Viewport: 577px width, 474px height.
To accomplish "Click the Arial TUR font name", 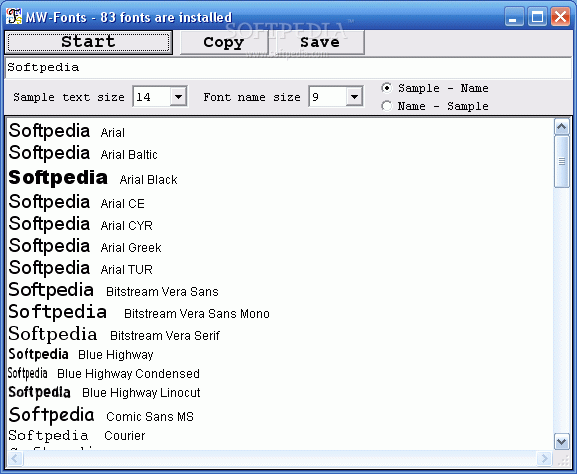I will (127, 269).
